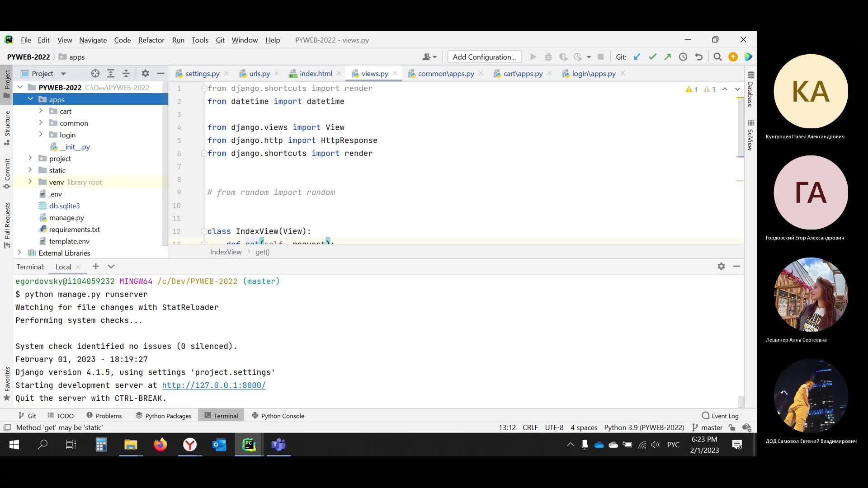Click the Git push arrow icon
868x488 pixels.
pyautogui.click(x=668, y=57)
